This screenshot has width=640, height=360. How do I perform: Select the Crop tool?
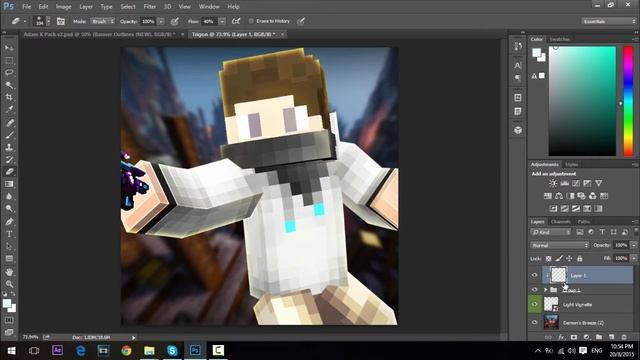click(9, 97)
